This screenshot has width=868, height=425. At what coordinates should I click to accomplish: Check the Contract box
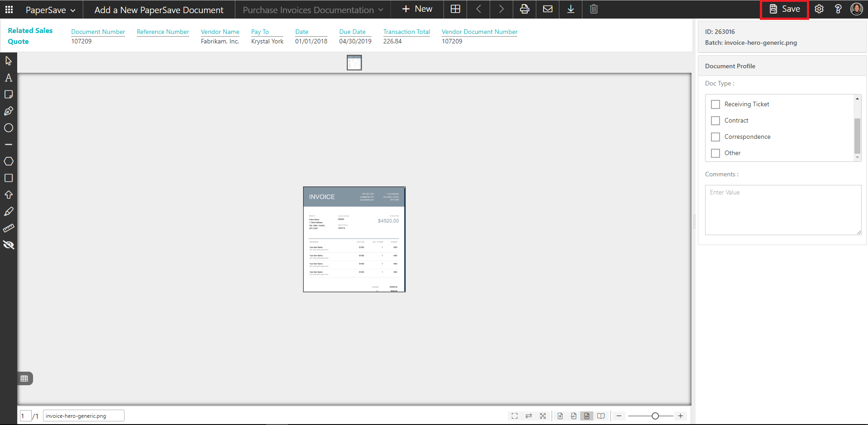coord(715,121)
